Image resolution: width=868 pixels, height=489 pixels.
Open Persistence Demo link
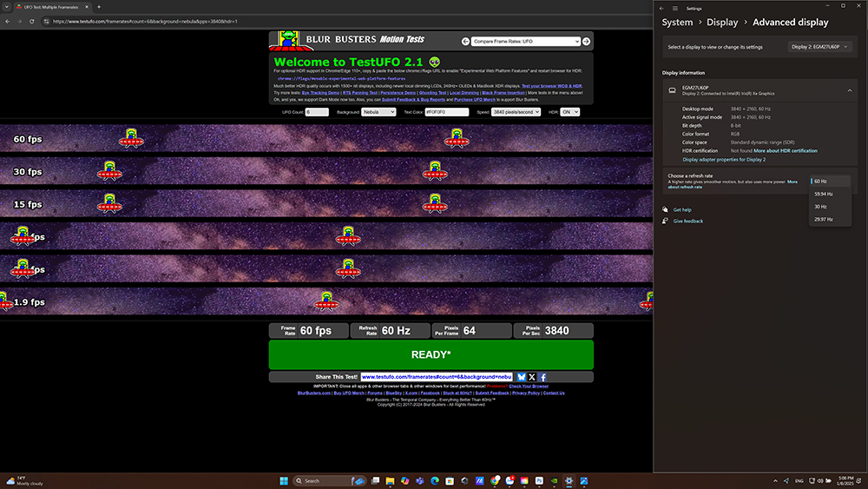tap(398, 92)
